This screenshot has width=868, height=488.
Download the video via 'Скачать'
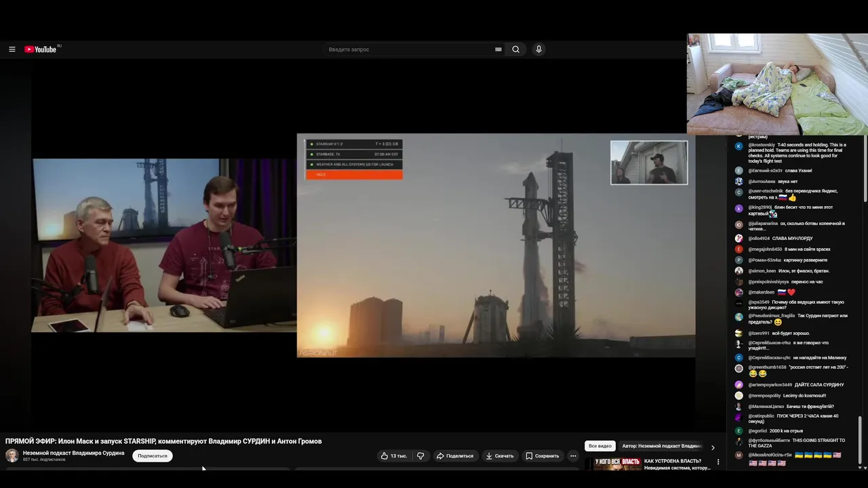pos(500,456)
